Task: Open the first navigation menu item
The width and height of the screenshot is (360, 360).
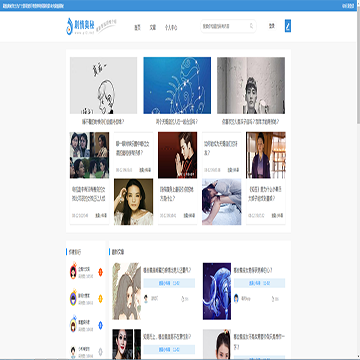Action: coord(137,28)
